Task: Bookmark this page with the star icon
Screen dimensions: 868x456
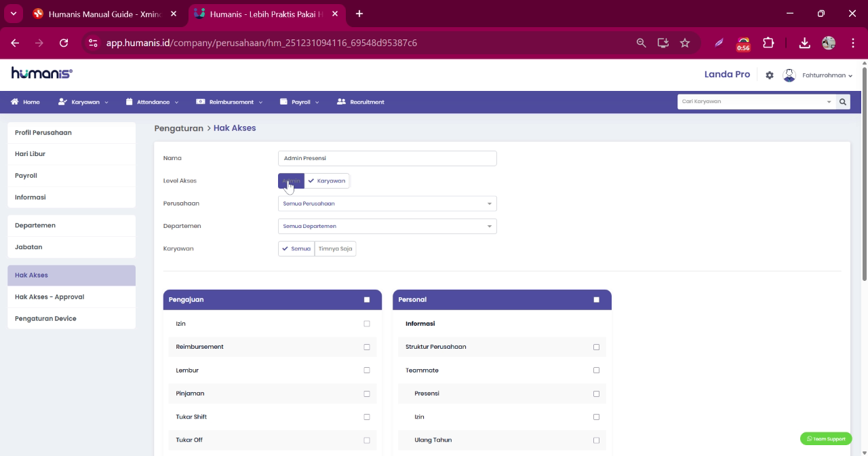Action: [x=685, y=43]
